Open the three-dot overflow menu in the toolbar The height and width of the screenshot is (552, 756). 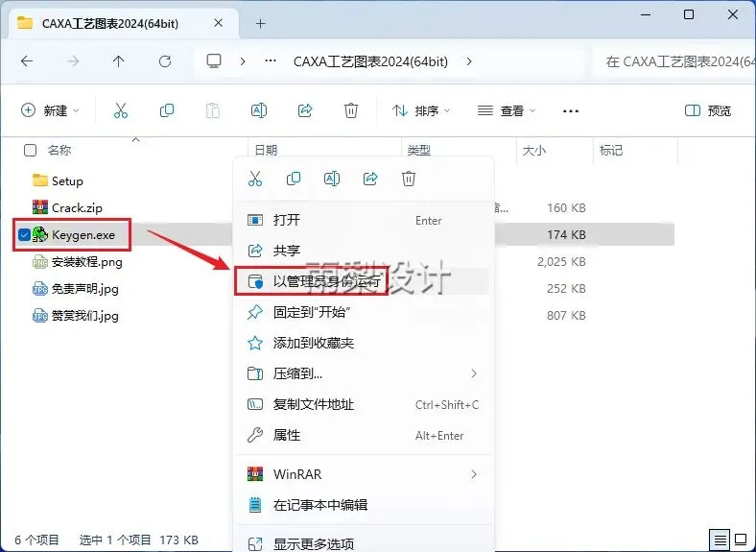coord(571,111)
